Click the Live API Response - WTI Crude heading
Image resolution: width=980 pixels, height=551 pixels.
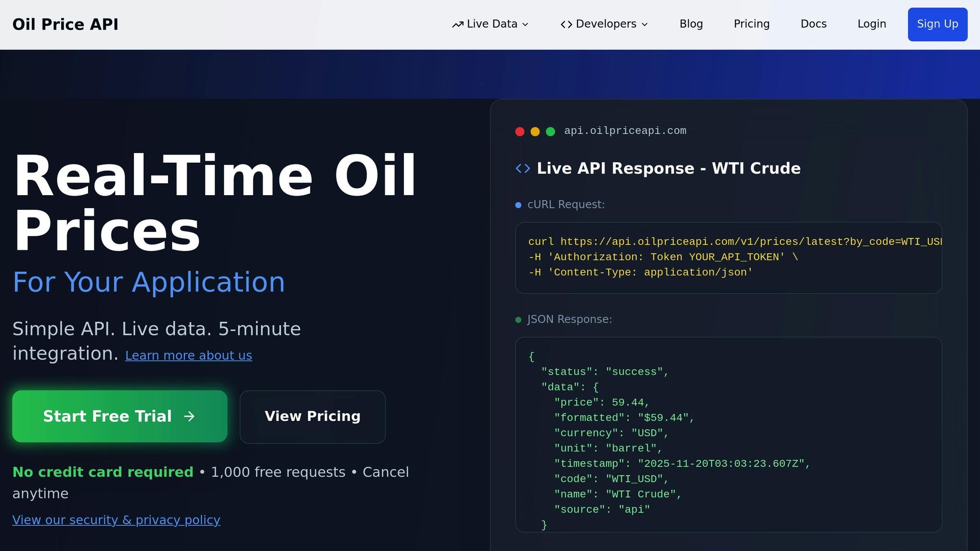[x=668, y=168]
